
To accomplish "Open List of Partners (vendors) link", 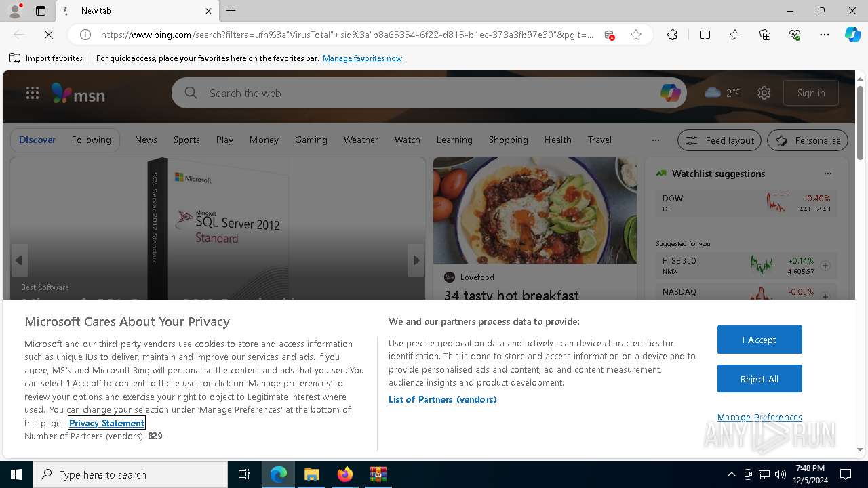I will pyautogui.click(x=443, y=399).
